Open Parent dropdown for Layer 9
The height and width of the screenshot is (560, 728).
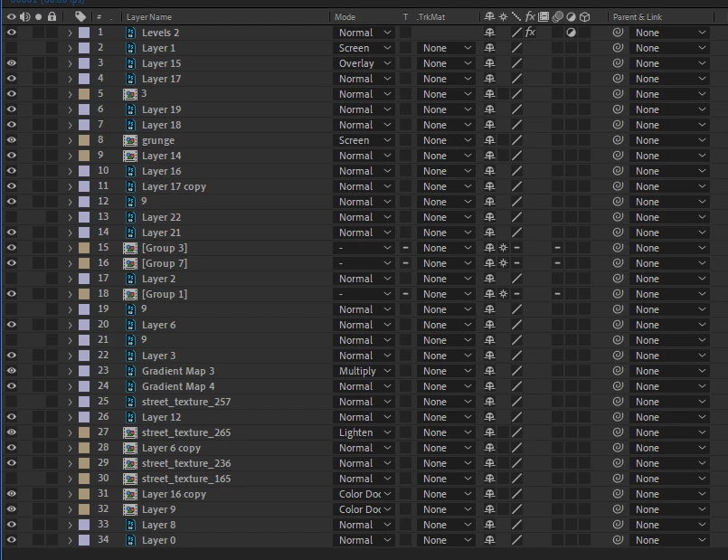(669, 509)
